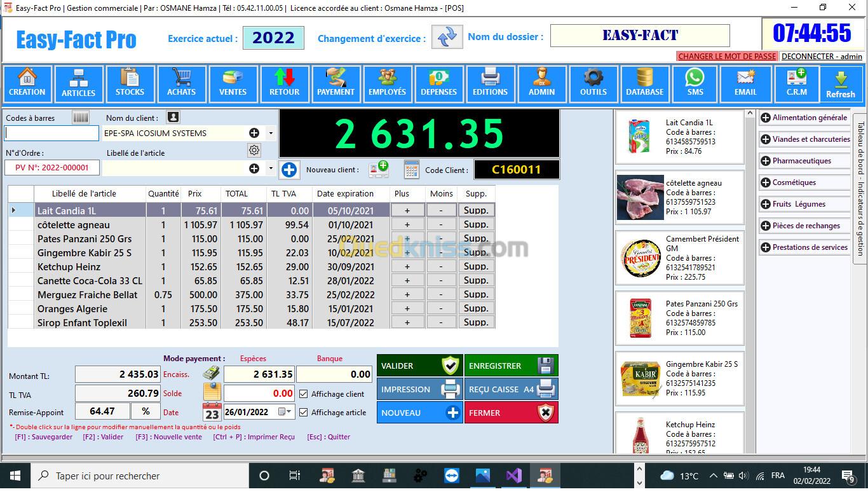Image resolution: width=868 pixels, height=494 pixels.
Task: Expand the Alimentation générale category
Action: (766, 118)
